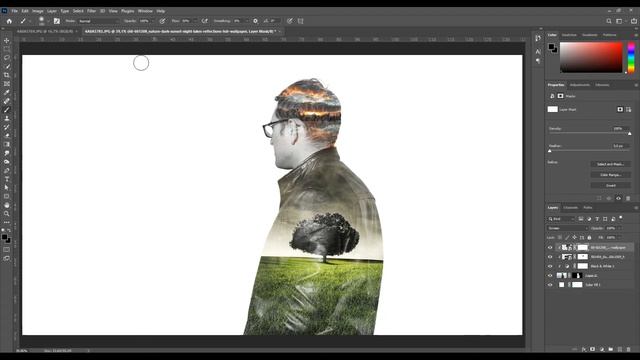Delete layer using Layers panel trash icon
Image resolution: width=640 pixels, height=360 pixels.
click(x=628, y=349)
